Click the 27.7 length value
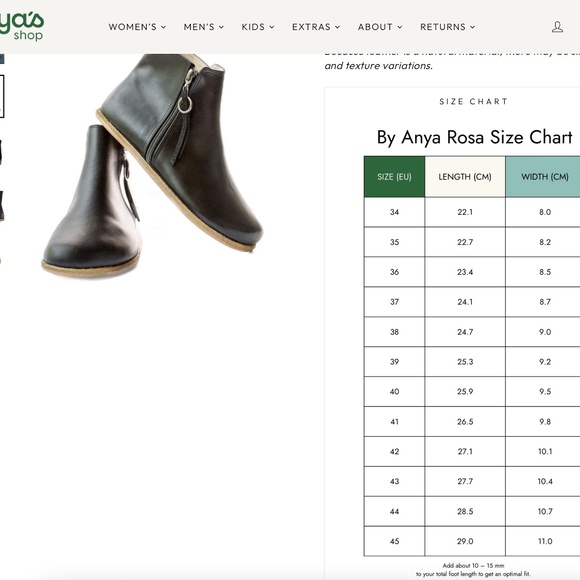The width and height of the screenshot is (580, 580). pyautogui.click(x=465, y=481)
